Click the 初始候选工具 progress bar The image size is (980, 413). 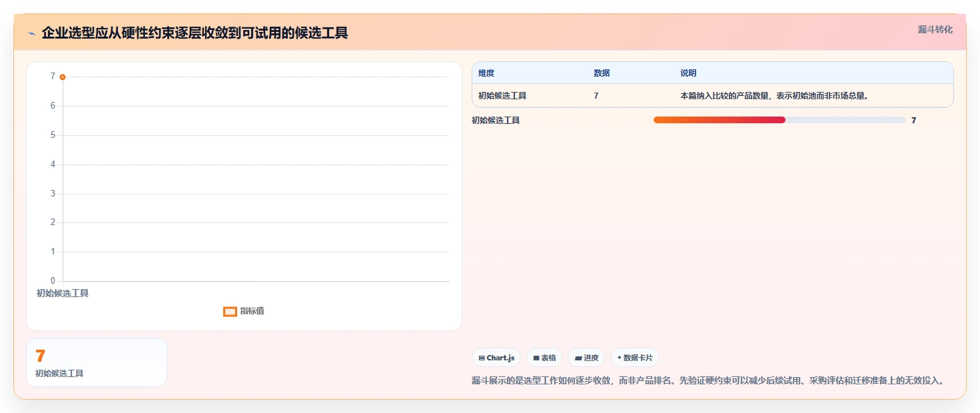click(779, 120)
